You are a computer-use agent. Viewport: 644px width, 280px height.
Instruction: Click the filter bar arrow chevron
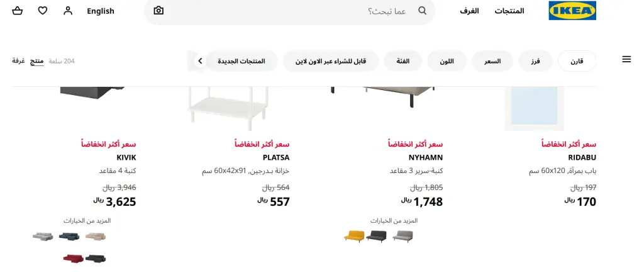(200, 61)
